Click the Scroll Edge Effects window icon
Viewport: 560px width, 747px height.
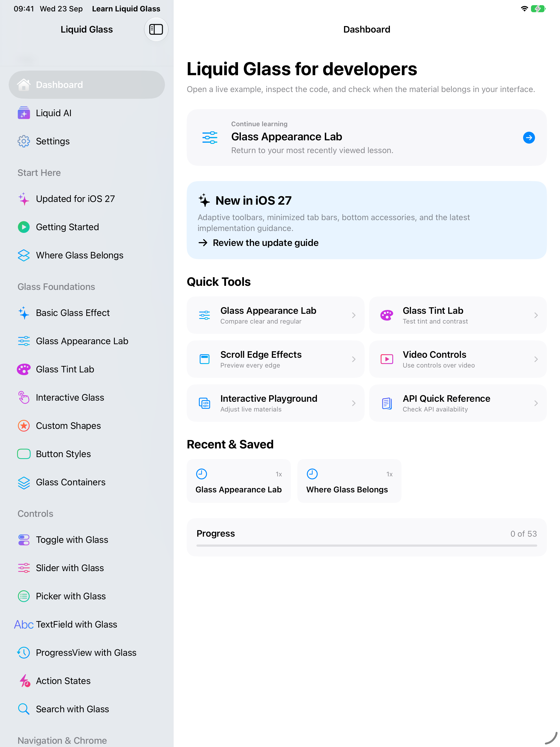[205, 359]
